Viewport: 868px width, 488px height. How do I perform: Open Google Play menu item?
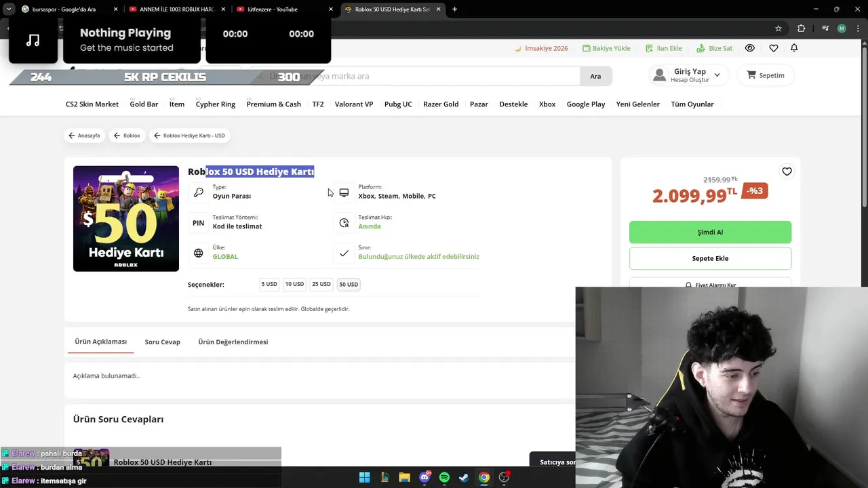coord(586,104)
